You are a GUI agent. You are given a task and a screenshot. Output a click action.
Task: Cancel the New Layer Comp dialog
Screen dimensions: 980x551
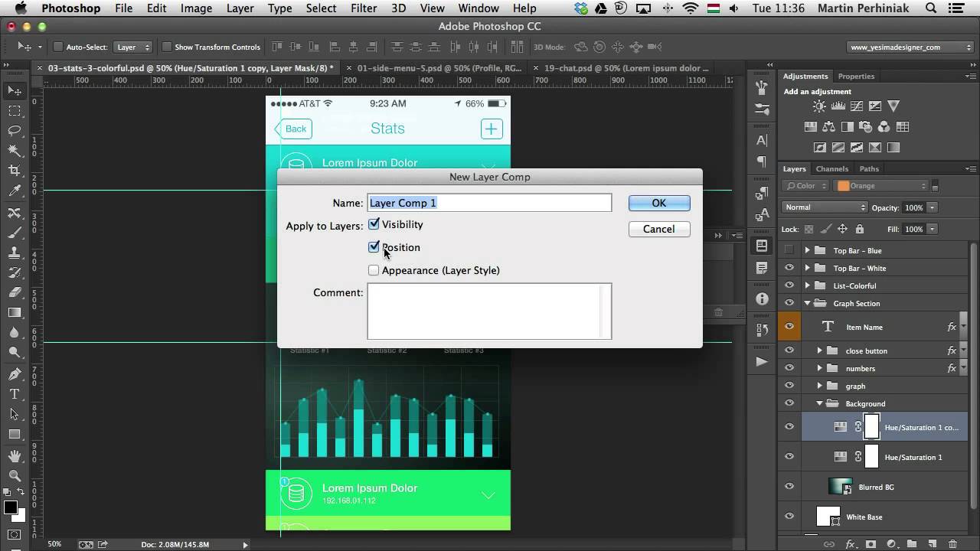pos(659,229)
